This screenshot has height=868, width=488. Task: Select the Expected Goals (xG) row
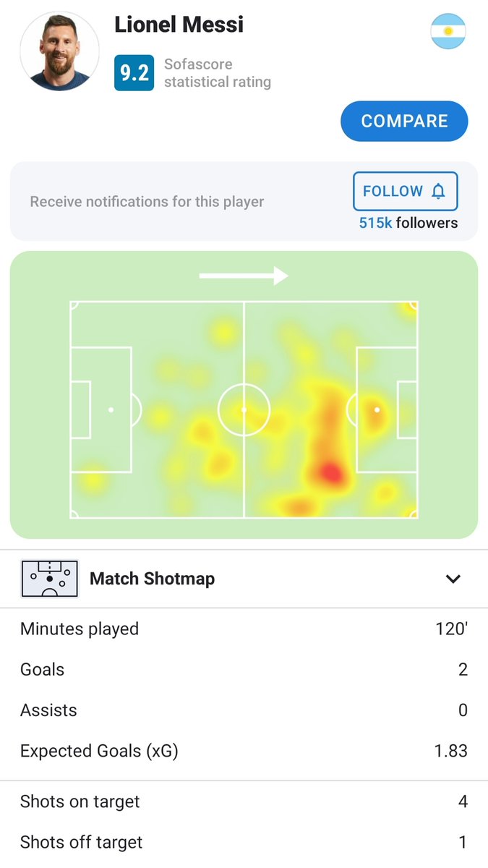point(244,751)
